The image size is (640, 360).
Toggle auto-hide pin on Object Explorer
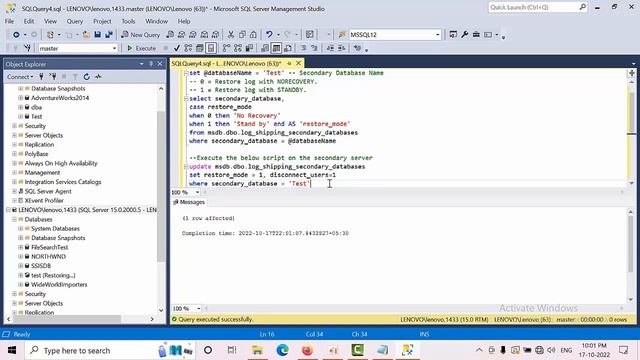pos(151,64)
